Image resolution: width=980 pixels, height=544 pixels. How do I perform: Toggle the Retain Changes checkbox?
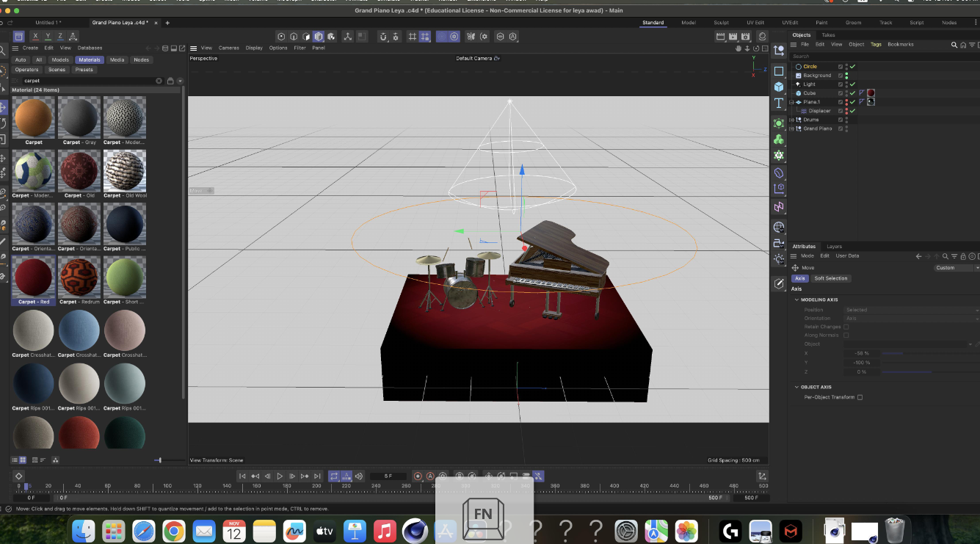[846, 327]
